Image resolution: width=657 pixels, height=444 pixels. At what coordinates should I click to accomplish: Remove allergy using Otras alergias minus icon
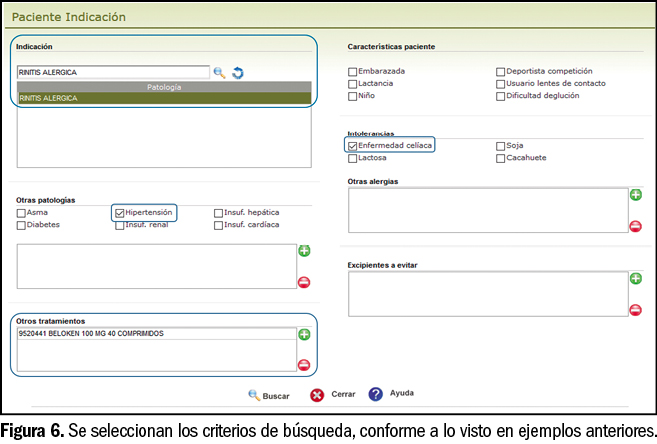[x=635, y=226]
